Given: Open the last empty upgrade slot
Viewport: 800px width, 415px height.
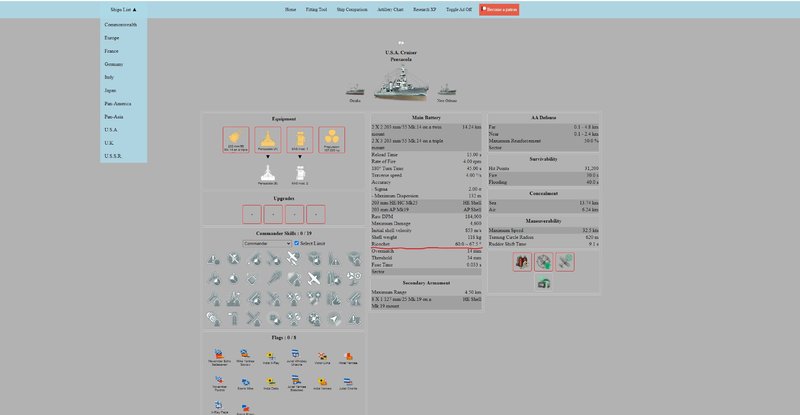Looking at the screenshot, I should (316, 214).
